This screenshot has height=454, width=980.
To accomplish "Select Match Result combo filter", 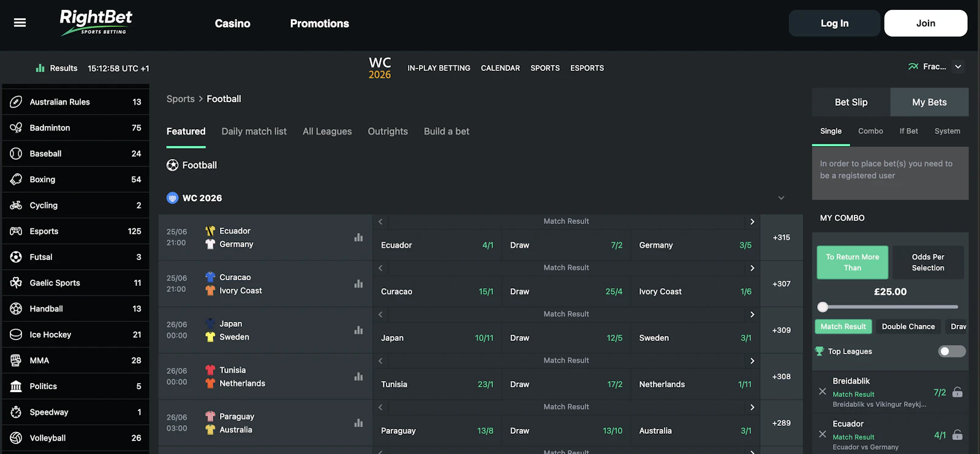I will click(x=843, y=327).
